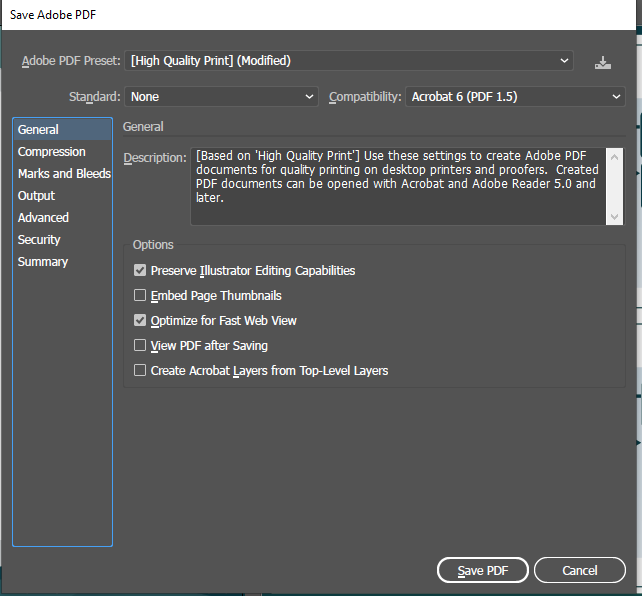Expand the Standard dropdown set to None
Image resolution: width=642 pixels, height=596 pixels.
tap(221, 97)
